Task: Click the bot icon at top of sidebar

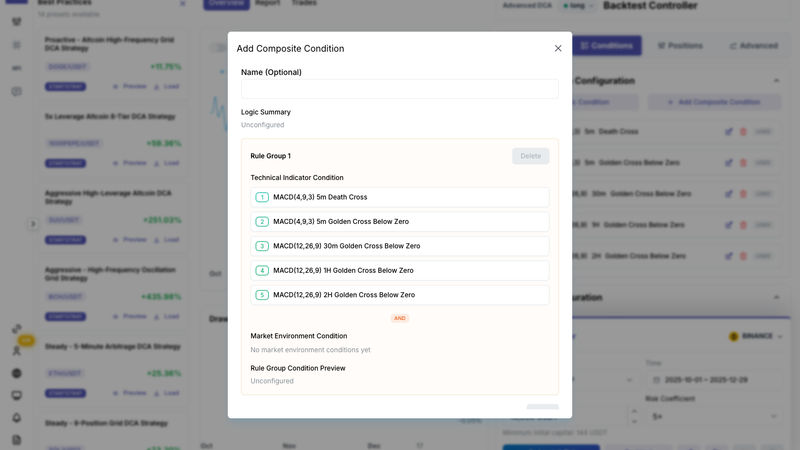Action: 16,21
